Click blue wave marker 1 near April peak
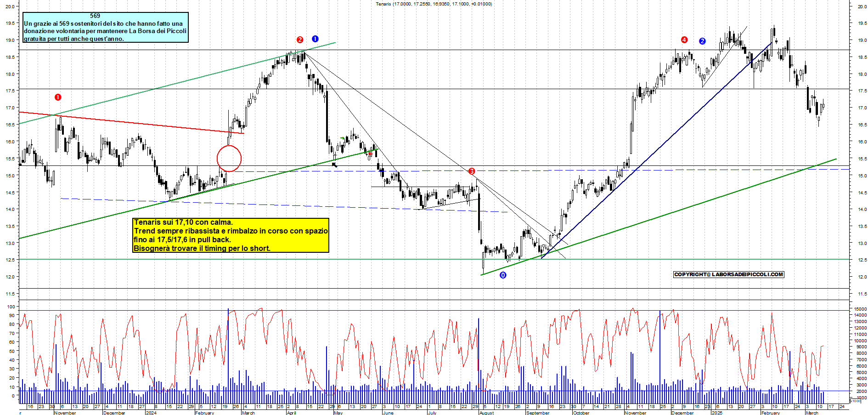Viewport: 868px width, 415px height. point(315,39)
